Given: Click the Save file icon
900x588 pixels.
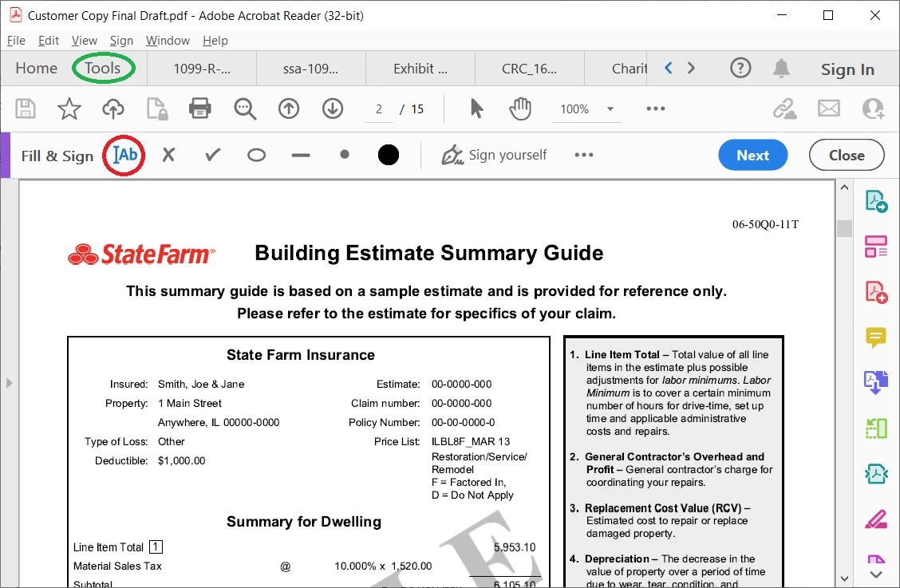Looking at the screenshot, I should 26,109.
